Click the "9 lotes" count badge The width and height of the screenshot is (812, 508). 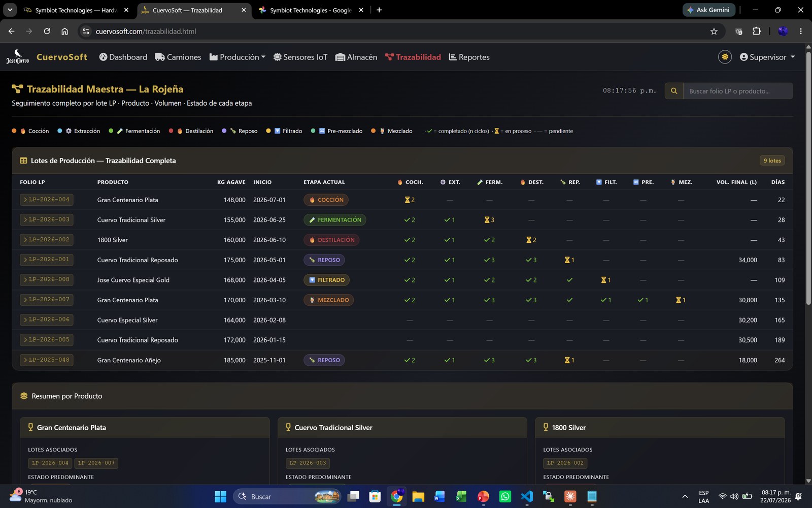tap(772, 161)
